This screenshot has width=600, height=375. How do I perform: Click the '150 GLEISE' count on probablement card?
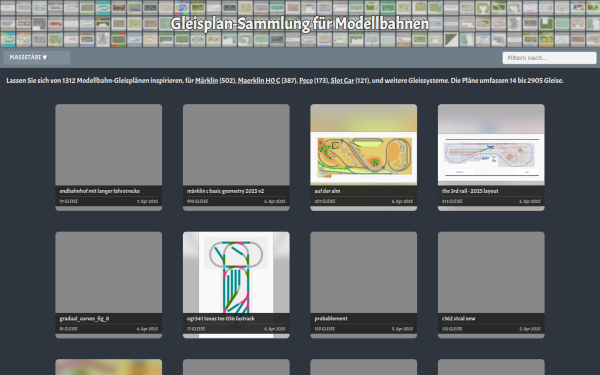tap(324, 329)
